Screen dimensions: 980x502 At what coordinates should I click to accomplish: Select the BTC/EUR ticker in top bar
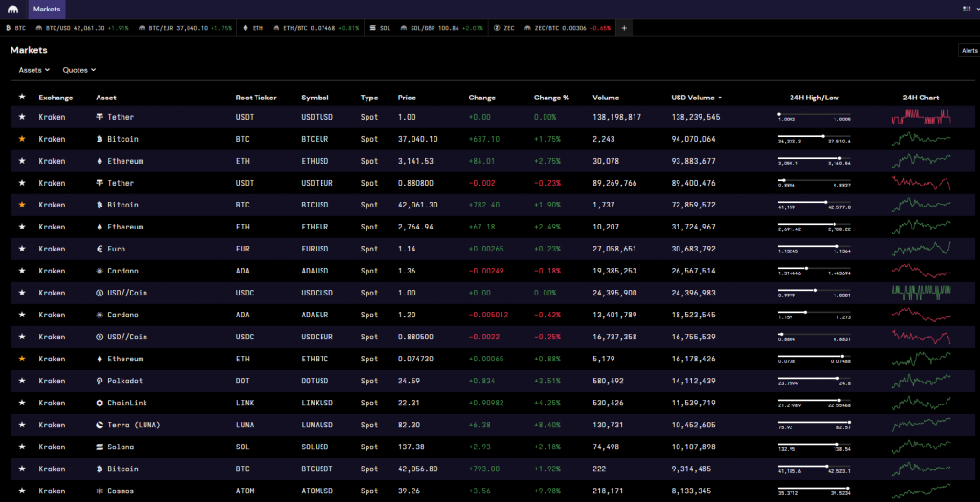pyautogui.click(x=185, y=28)
